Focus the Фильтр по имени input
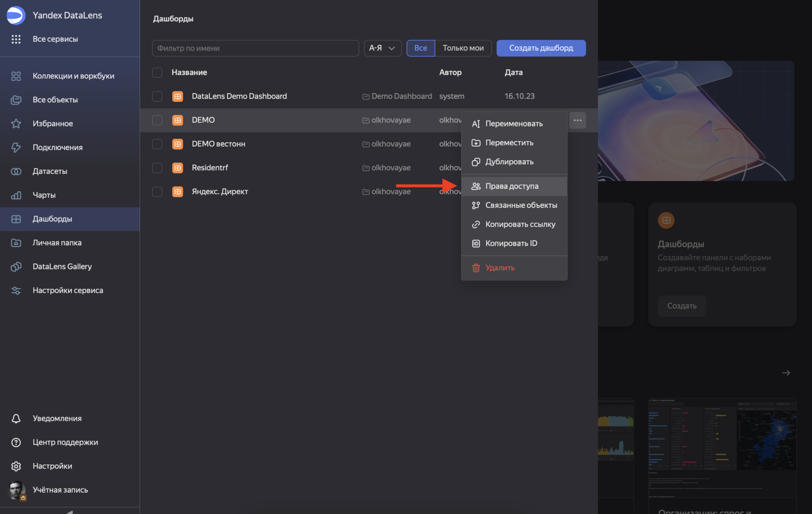 point(255,48)
